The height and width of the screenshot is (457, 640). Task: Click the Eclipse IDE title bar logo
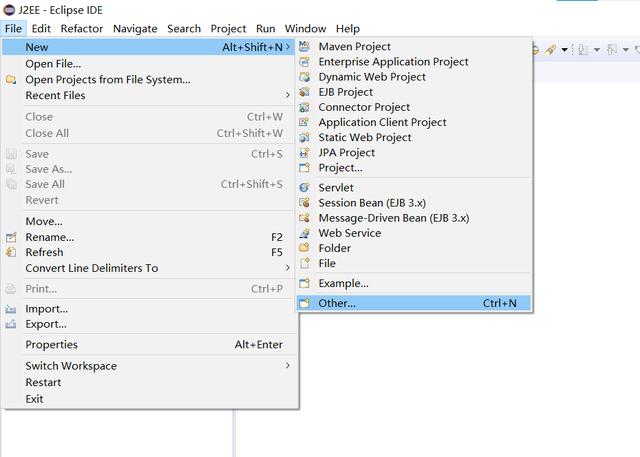9,10
